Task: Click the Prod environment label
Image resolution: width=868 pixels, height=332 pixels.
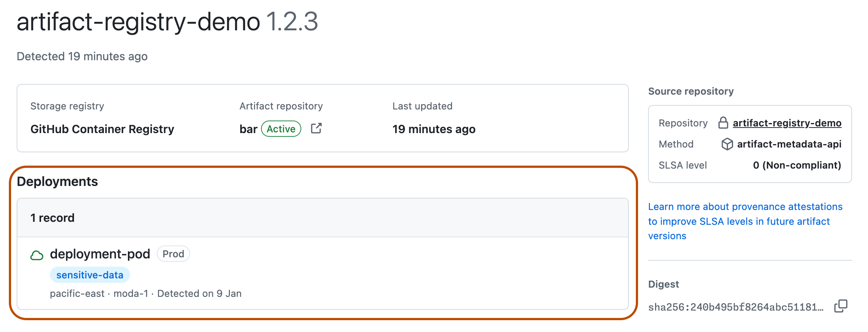Action: [173, 254]
